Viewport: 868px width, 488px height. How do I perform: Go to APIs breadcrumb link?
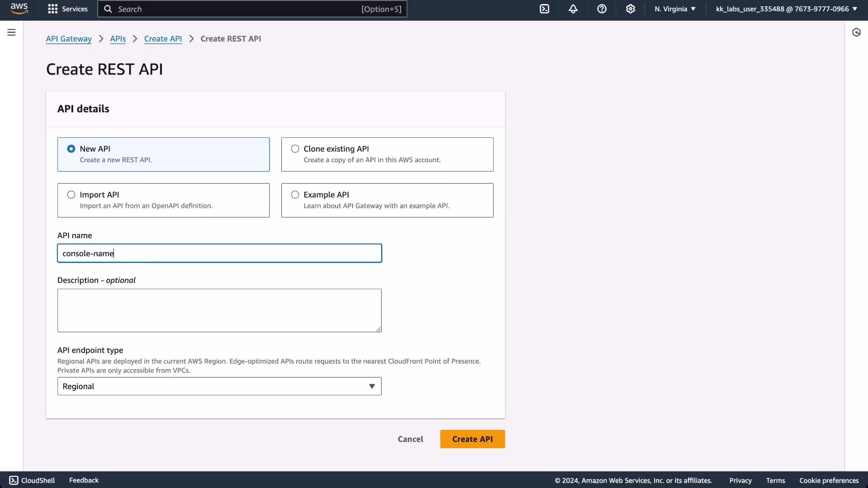[118, 39]
